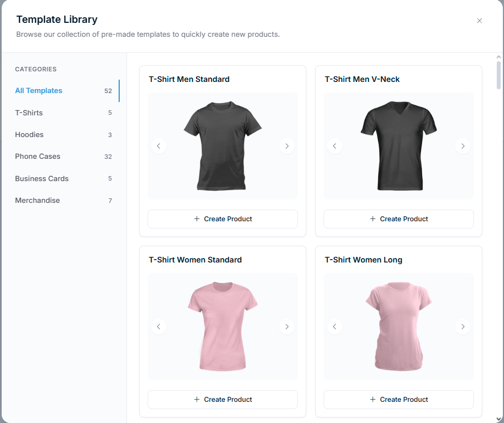Click the vertical scrollbar thumb
Image resolution: width=504 pixels, height=423 pixels.
pyautogui.click(x=498, y=75)
